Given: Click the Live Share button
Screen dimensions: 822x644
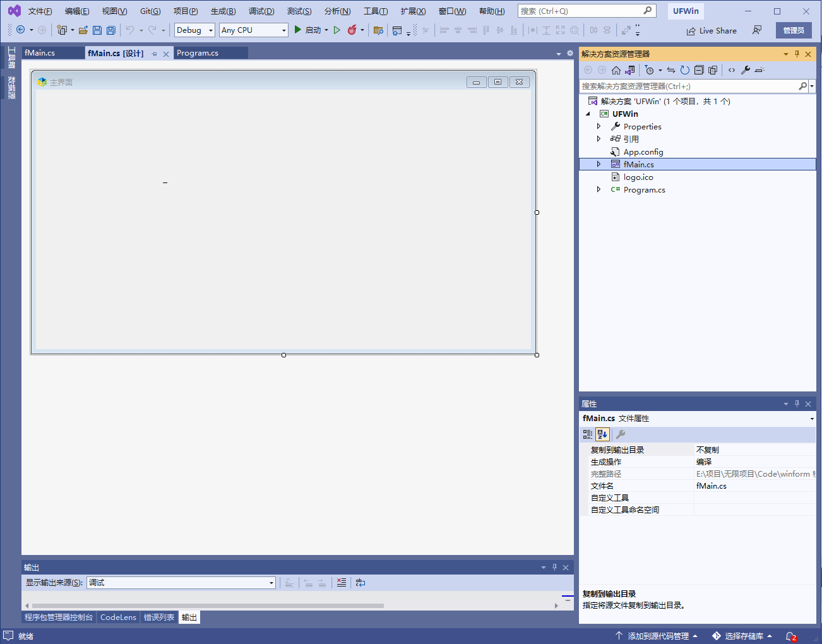Looking at the screenshot, I should (712, 30).
